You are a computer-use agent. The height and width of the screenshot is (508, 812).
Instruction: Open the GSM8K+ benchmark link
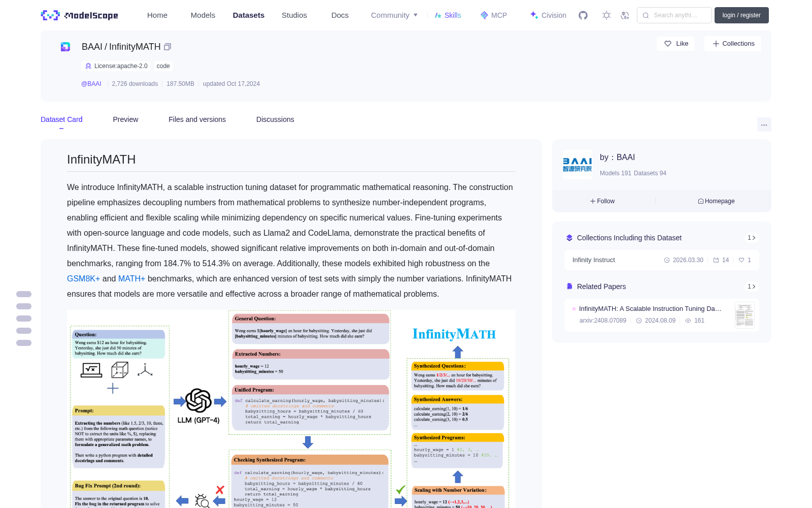tap(84, 278)
